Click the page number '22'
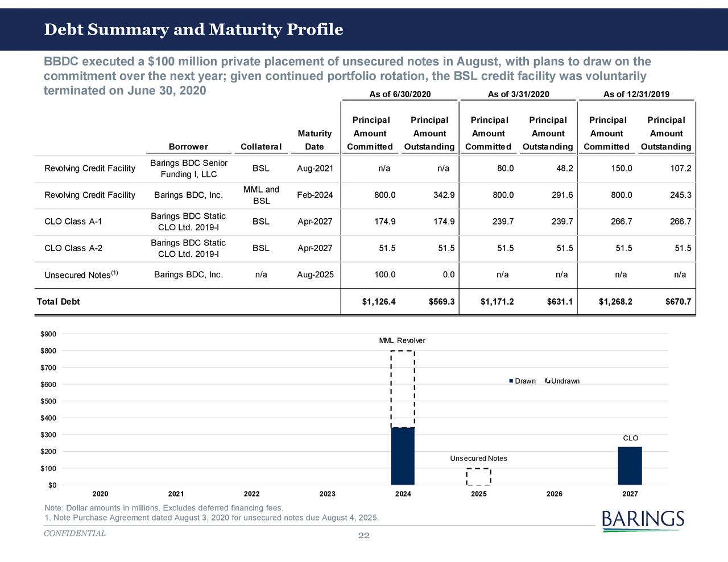 (x=363, y=535)
